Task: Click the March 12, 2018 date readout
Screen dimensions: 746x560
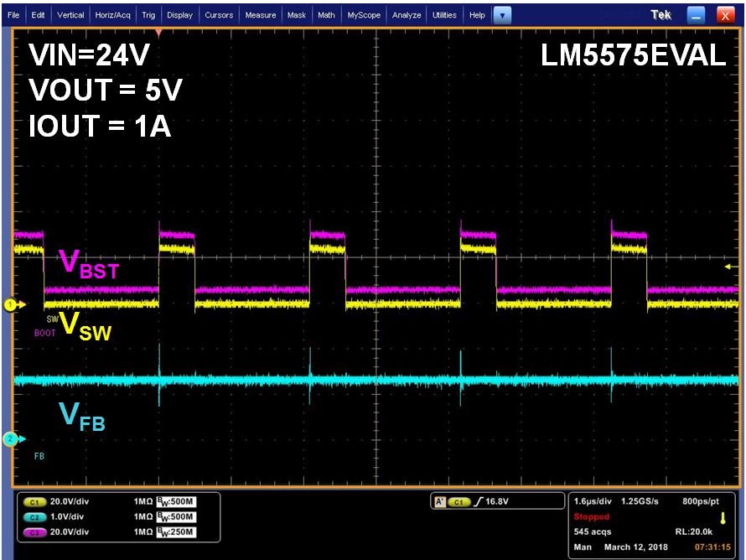Action: coord(636,547)
